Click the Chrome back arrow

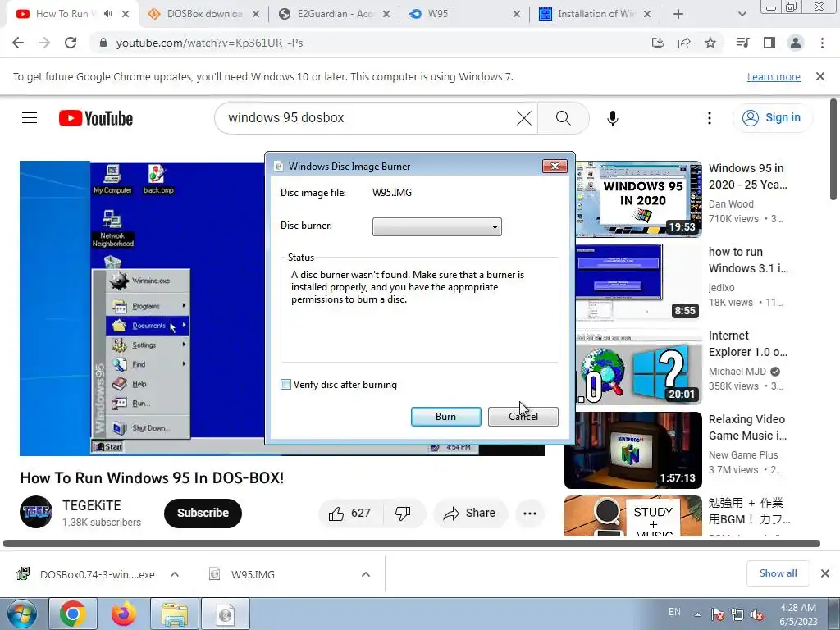click(x=18, y=43)
